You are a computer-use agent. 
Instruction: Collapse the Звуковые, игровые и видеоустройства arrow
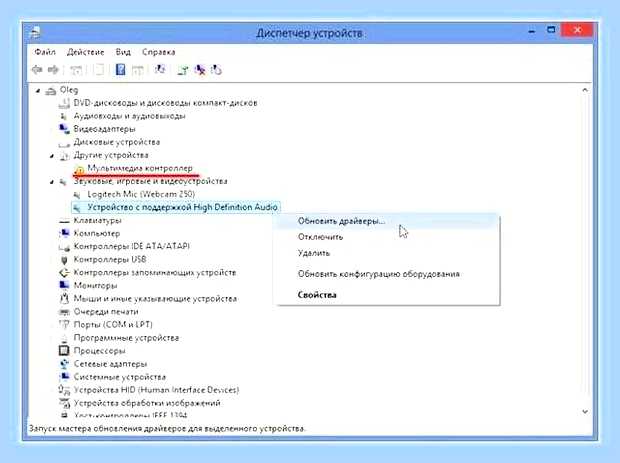coord(51,182)
